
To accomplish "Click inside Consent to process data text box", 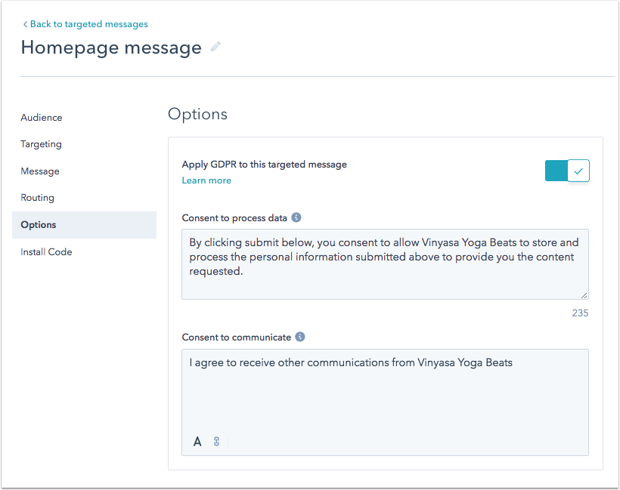I will point(385,264).
